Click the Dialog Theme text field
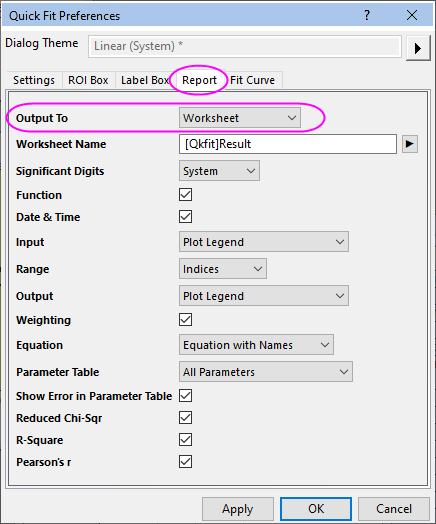The height and width of the screenshot is (524, 436). coord(245,46)
